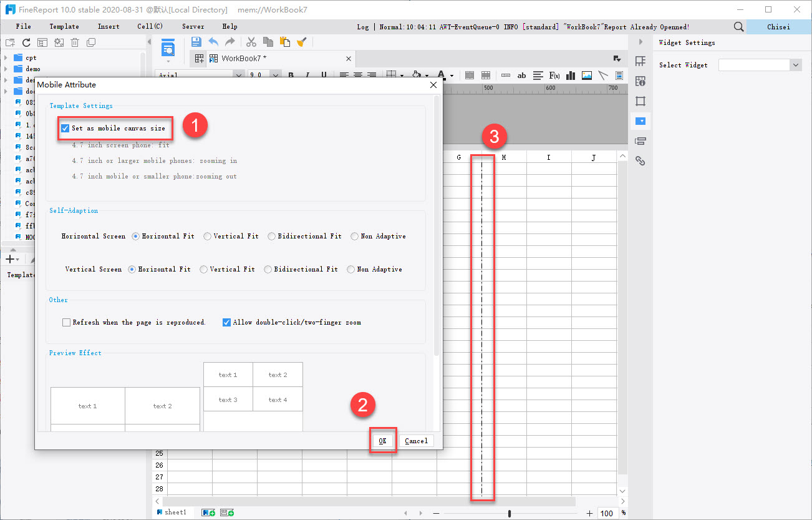This screenshot has width=812, height=520.
Task: Select Non Adaptive for Vertical Screen
Action: (351, 269)
